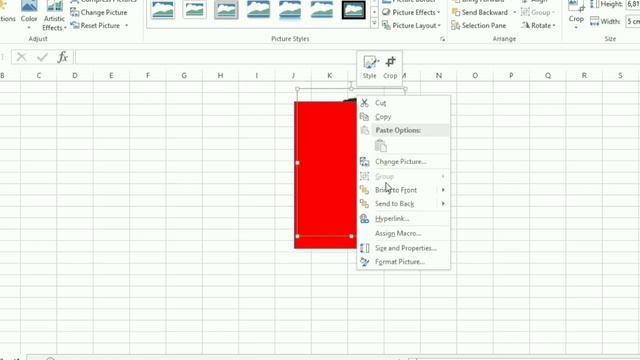Select the fifth picture style thumbnail

click(x=290, y=9)
